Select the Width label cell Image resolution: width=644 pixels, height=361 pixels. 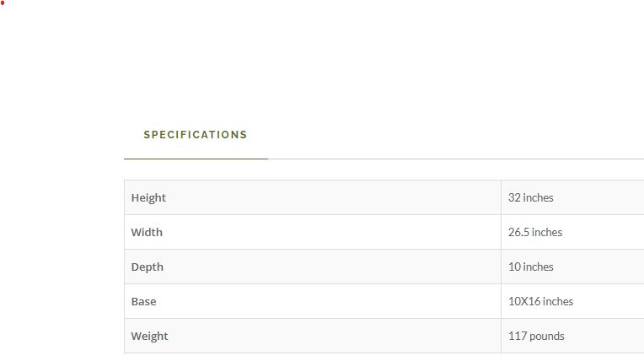pos(313,232)
